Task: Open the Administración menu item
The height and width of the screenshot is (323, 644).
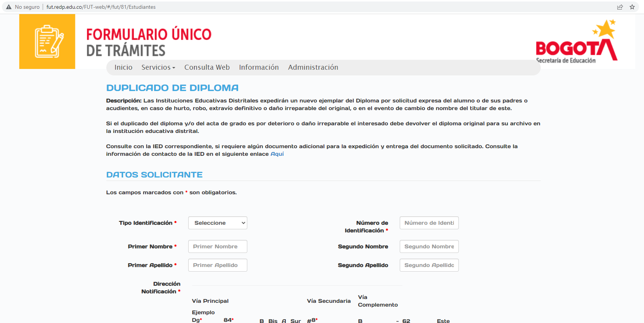Action: [x=313, y=67]
